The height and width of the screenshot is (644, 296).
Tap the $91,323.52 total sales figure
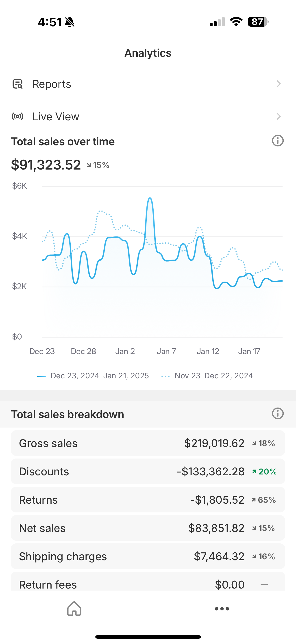(x=46, y=165)
